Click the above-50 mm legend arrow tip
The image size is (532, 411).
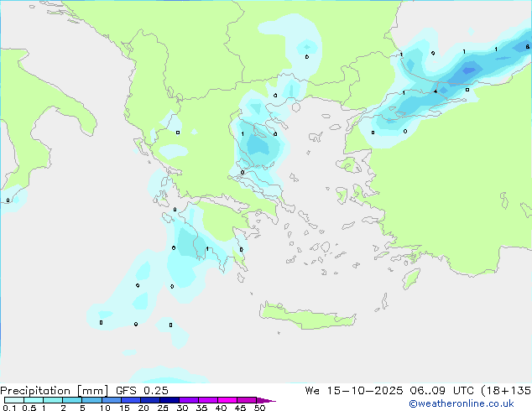(266, 400)
